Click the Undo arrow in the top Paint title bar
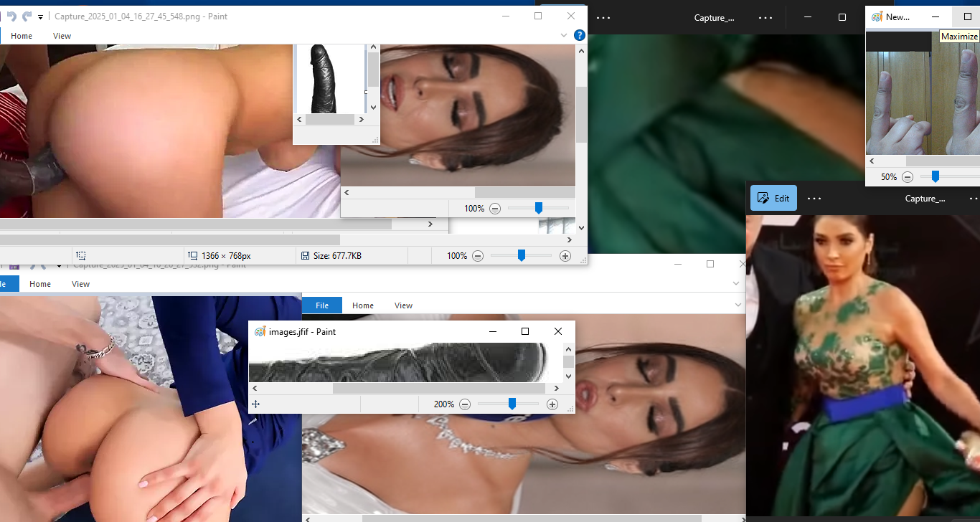This screenshot has width=980, height=522. click(11, 16)
